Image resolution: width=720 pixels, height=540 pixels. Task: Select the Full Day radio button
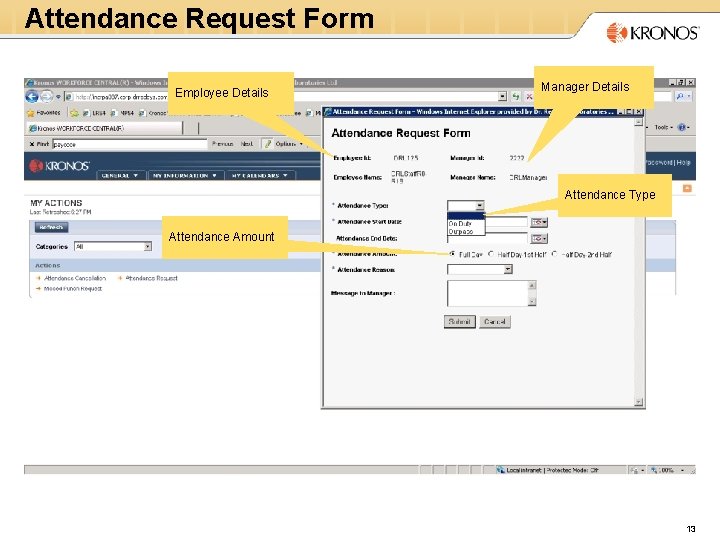(452, 254)
